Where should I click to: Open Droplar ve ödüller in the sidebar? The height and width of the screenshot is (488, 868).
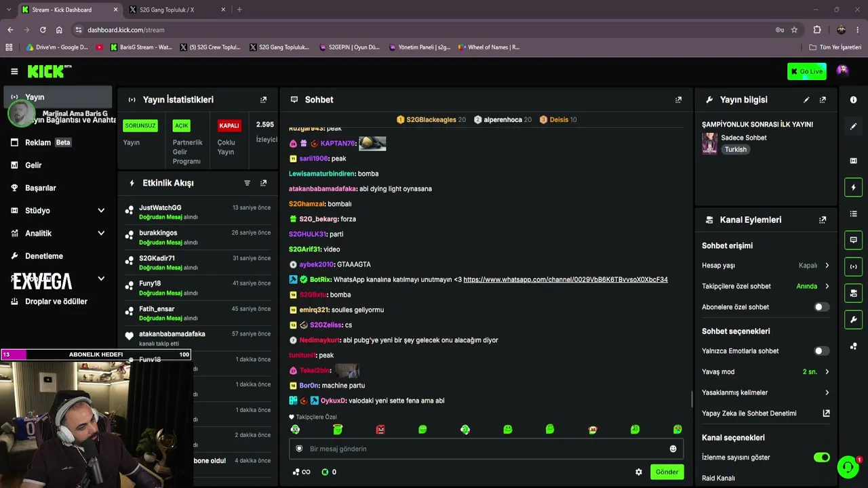[x=58, y=302]
